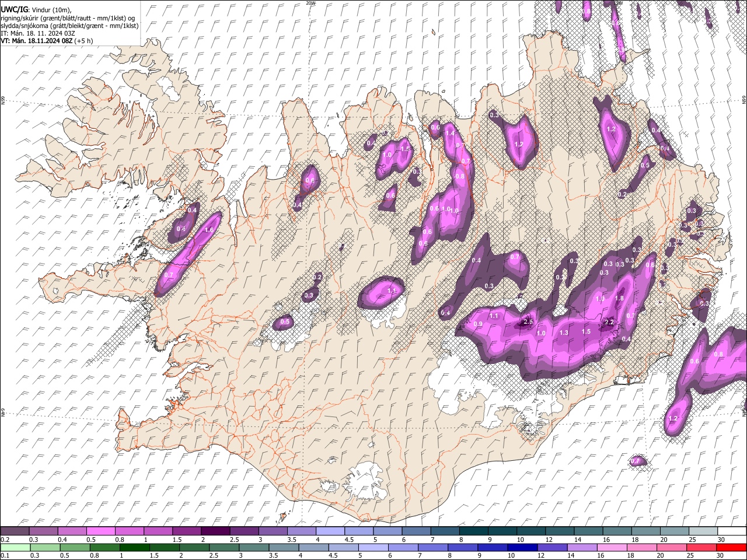Select the 0.9 snowfall value on the map
747x560 pixels.
click(x=479, y=324)
